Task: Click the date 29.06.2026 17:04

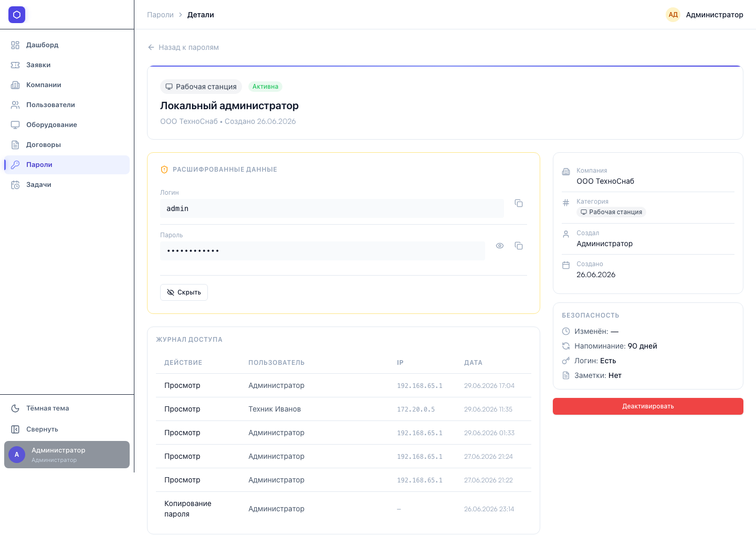Action: [489, 386]
